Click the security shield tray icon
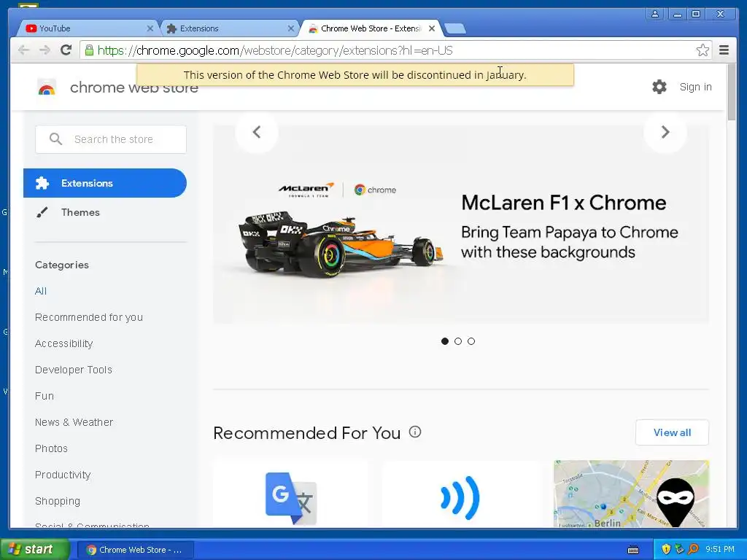Image resolution: width=747 pixels, height=560 pixels. click(666, 550)
